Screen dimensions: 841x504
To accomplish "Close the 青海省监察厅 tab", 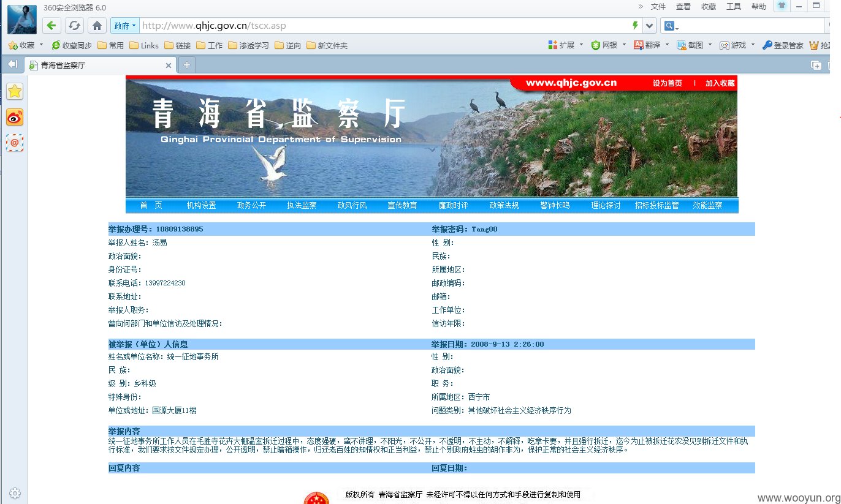I will pyautogui.click(x=169, y=66).
